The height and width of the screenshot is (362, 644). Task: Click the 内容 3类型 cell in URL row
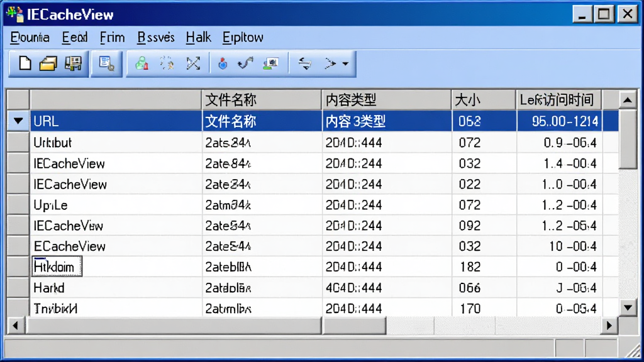[x=387, y=121]
